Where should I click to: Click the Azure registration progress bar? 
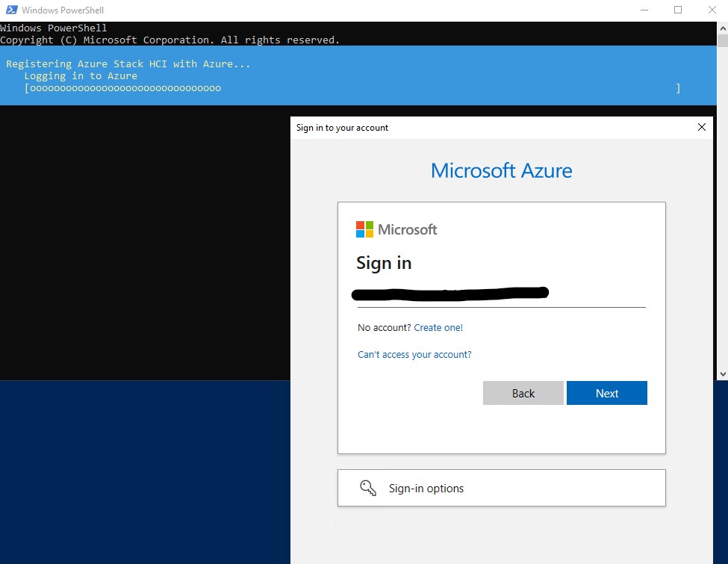[x=351, y=87]
